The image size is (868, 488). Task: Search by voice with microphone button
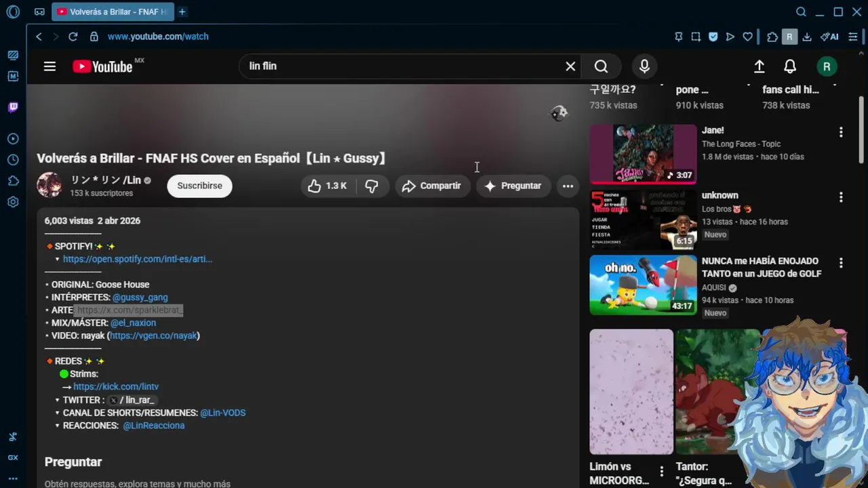(644, 66)
